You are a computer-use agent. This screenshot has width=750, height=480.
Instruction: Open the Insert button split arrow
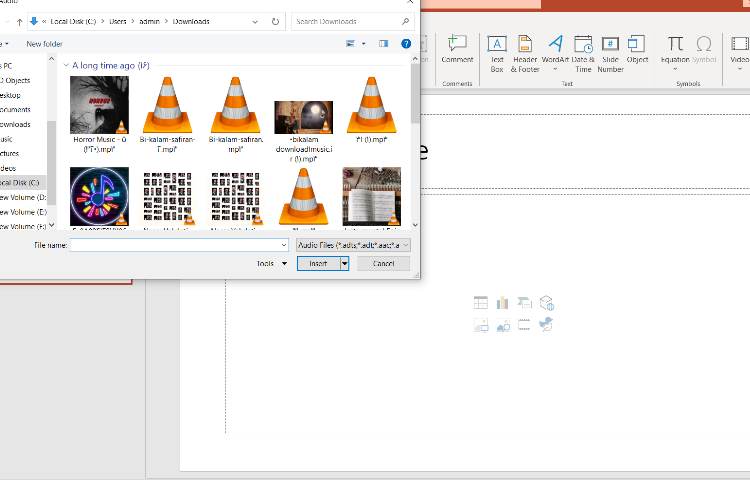pyautogui.click(x=344, y=263)
